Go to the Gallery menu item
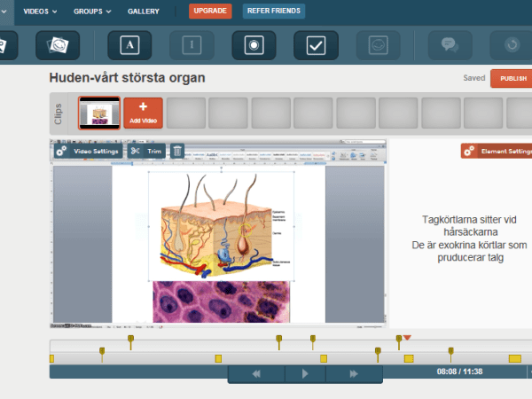 click(144, 12)
